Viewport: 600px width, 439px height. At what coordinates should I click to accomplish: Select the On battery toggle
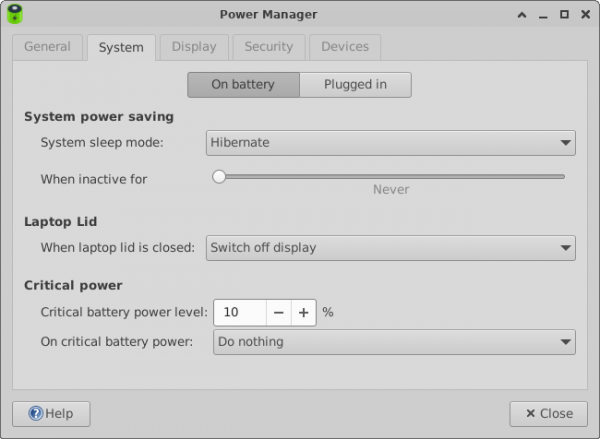click(243, 85)
